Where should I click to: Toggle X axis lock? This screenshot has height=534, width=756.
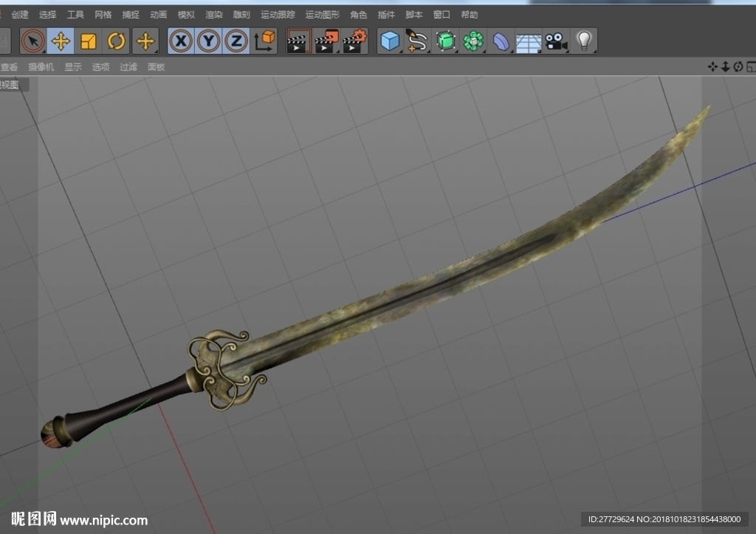[182, 41]
